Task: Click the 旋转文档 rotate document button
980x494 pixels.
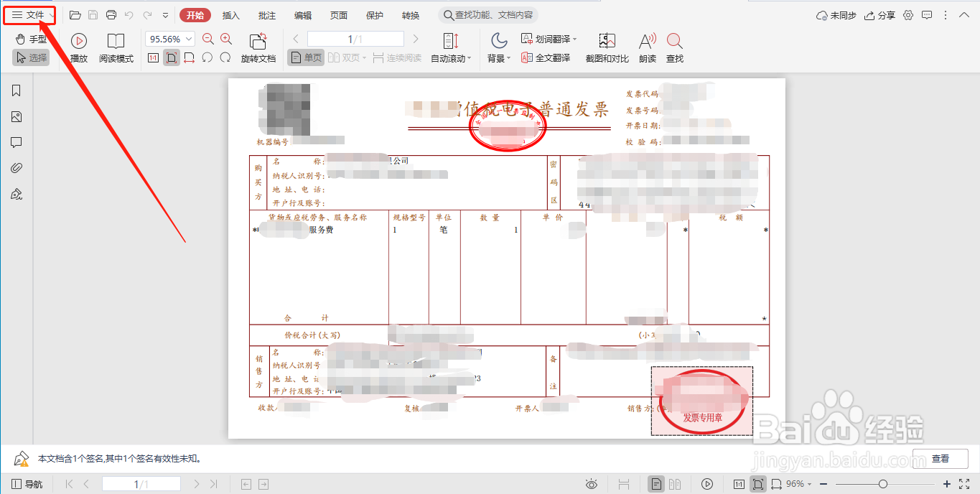Action: [x=258, y=49]
